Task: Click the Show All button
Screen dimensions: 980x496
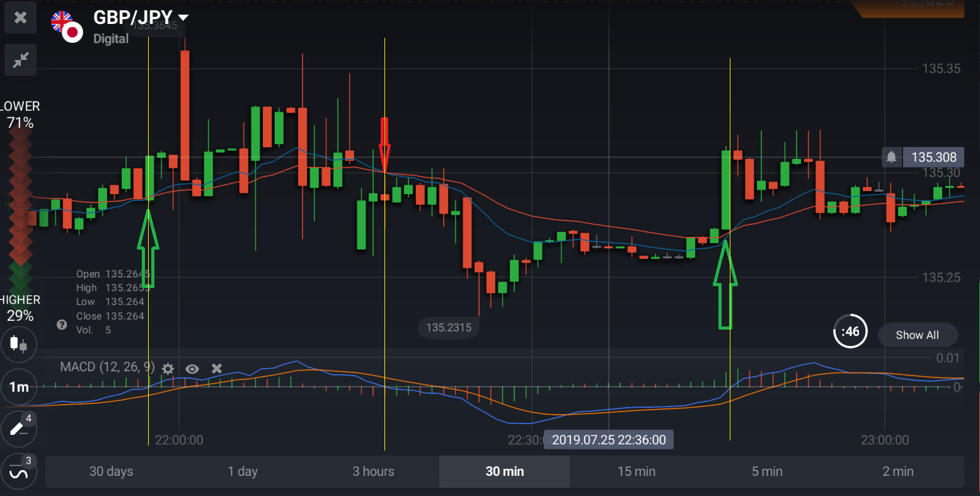Action: 918,335
